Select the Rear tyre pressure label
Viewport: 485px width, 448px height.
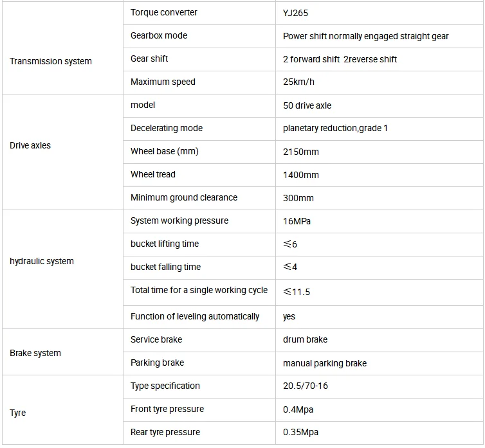pyautogui.click(x=165, y=432)
